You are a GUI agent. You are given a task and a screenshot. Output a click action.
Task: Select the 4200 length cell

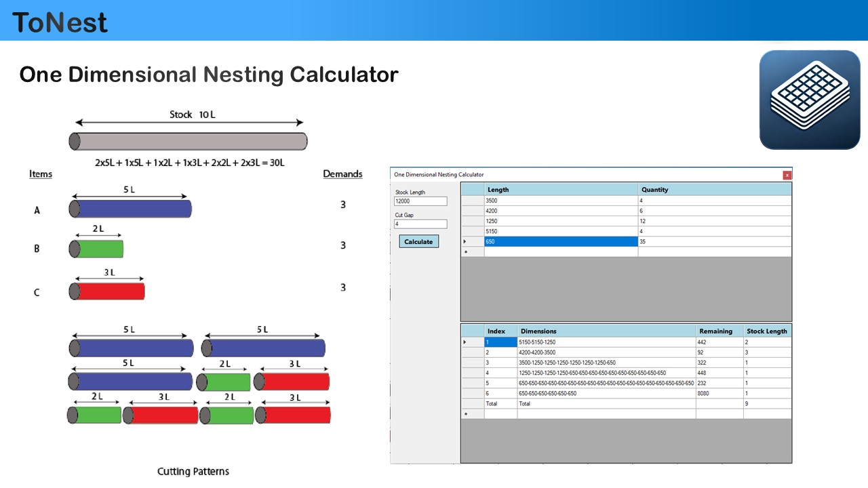[561, 211]
